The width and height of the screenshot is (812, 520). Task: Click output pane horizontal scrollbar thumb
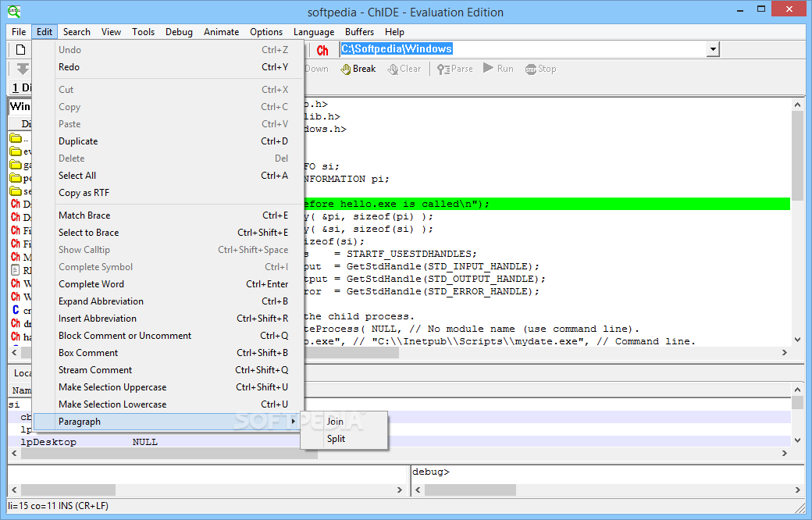click(69, 490)
